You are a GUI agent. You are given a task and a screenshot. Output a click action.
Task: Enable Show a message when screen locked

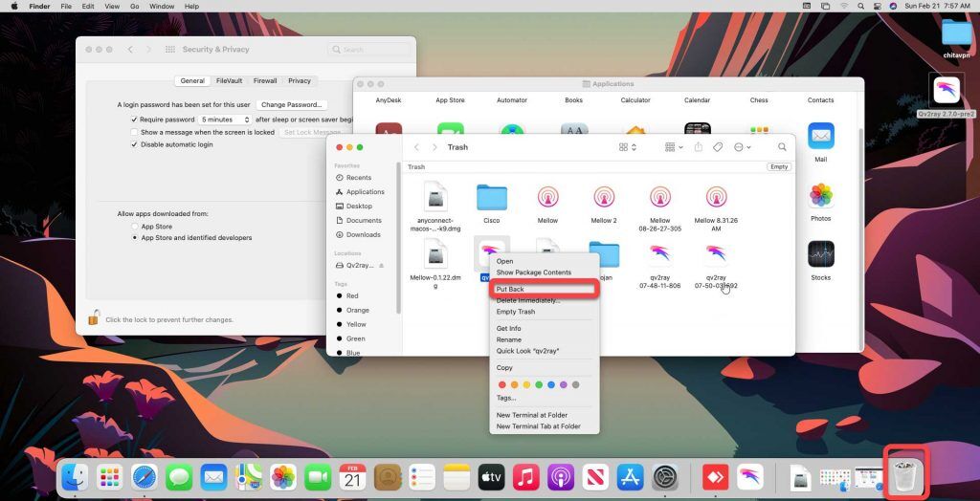pyautogui.click(x=135, y=132)
